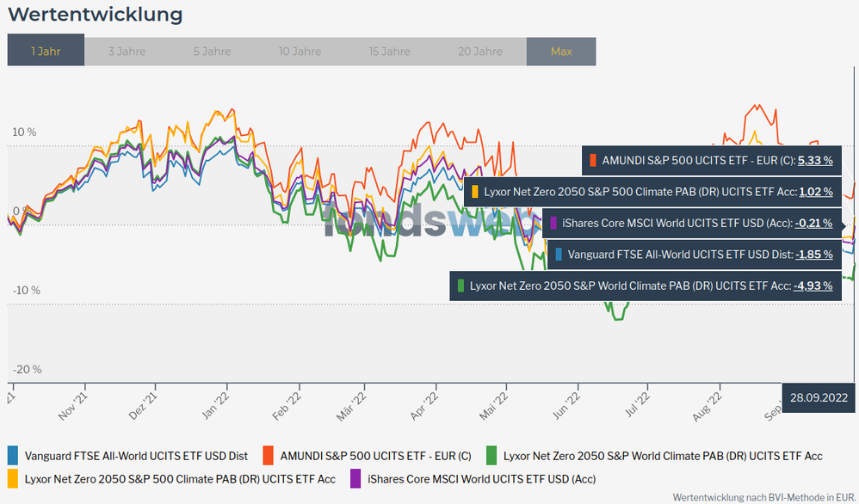Click the orange AMUNDI legend color swatch

[x=269, y=456]
